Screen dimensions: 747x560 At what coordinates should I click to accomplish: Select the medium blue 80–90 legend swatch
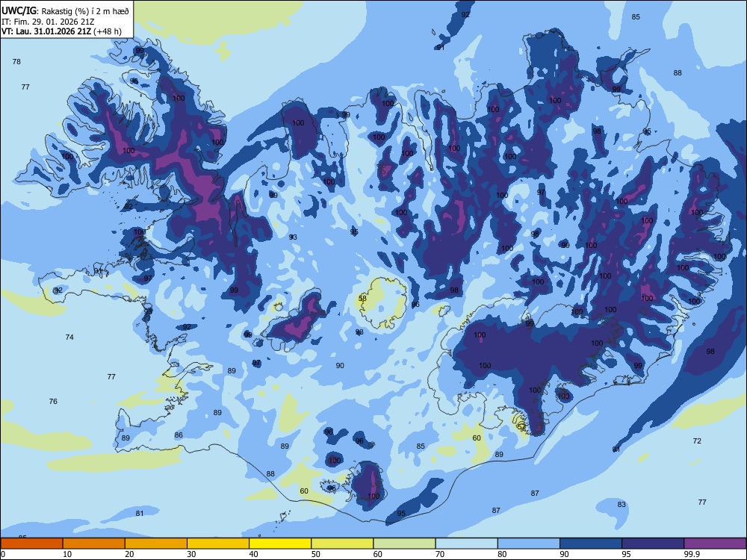tap(529, 544)
